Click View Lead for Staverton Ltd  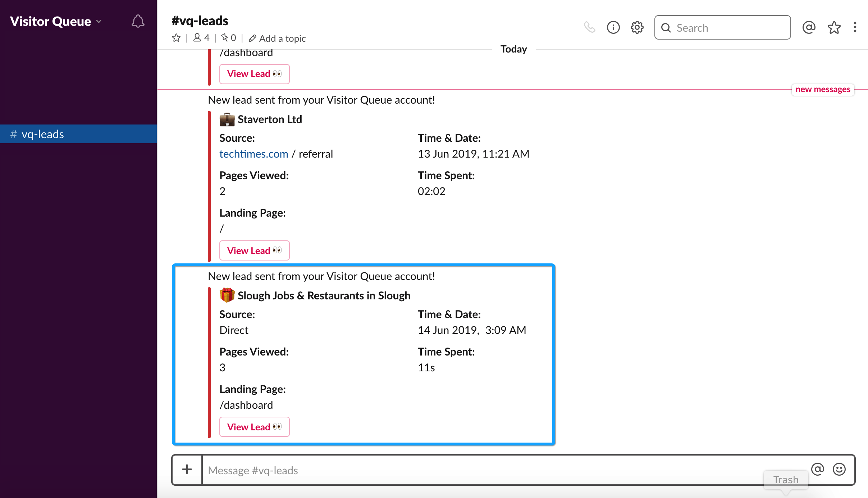254,250
